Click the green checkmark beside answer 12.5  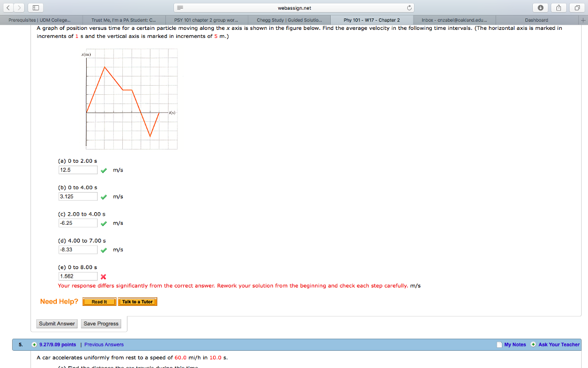tap(104, 170)
